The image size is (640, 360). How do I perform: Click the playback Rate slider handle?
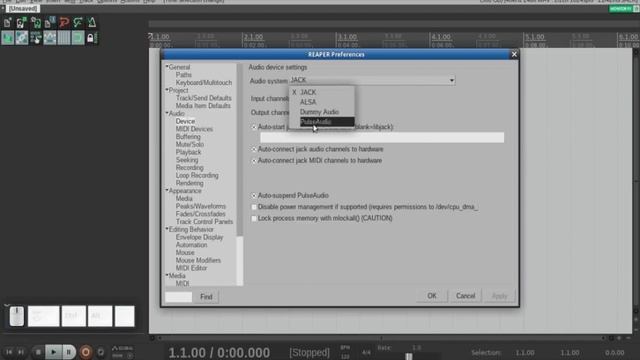coord(409,356)
